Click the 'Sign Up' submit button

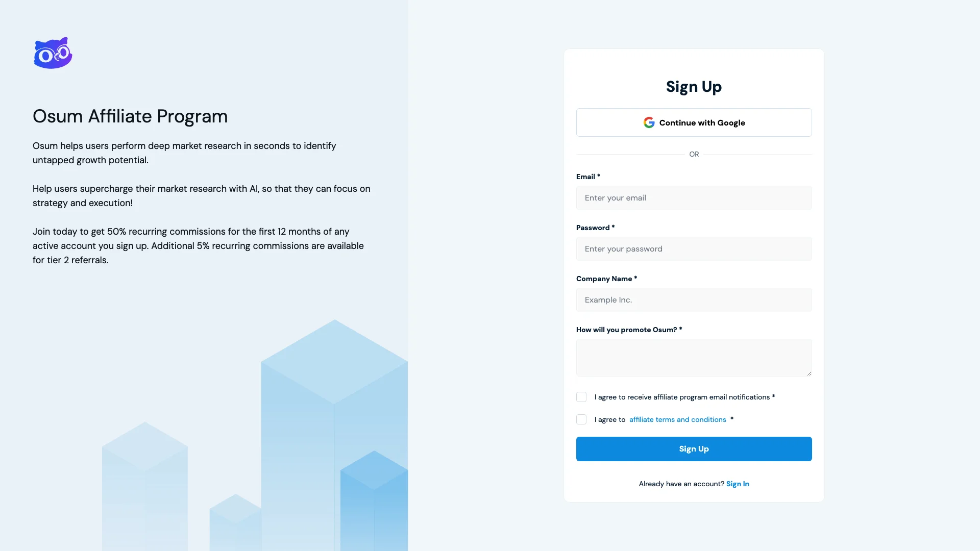pyautogui.click(x=694, y=449)
